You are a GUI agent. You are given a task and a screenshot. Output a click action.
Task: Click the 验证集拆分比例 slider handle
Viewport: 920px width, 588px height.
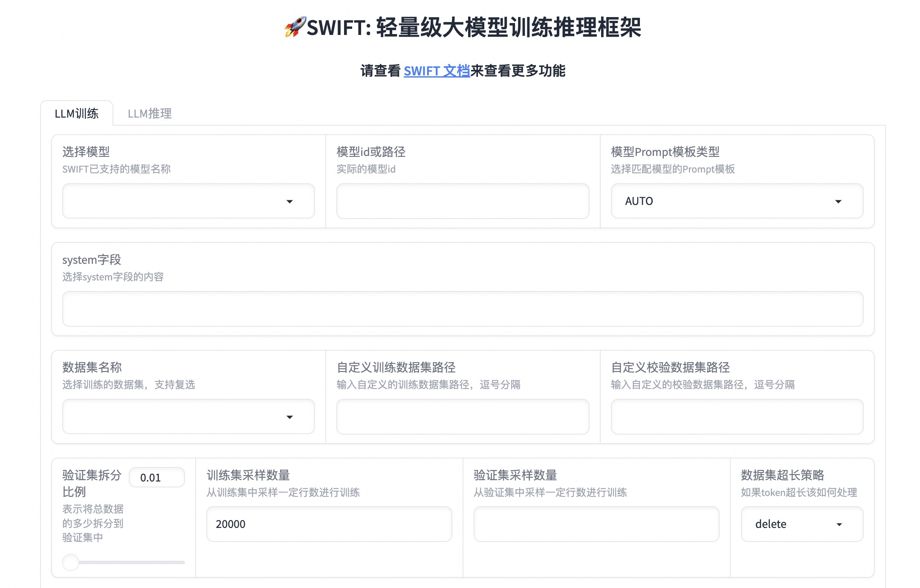coord(71,562)
